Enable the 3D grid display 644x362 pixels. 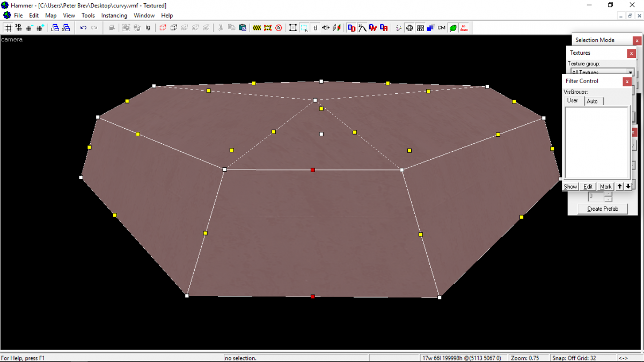(x=18, y=28)
